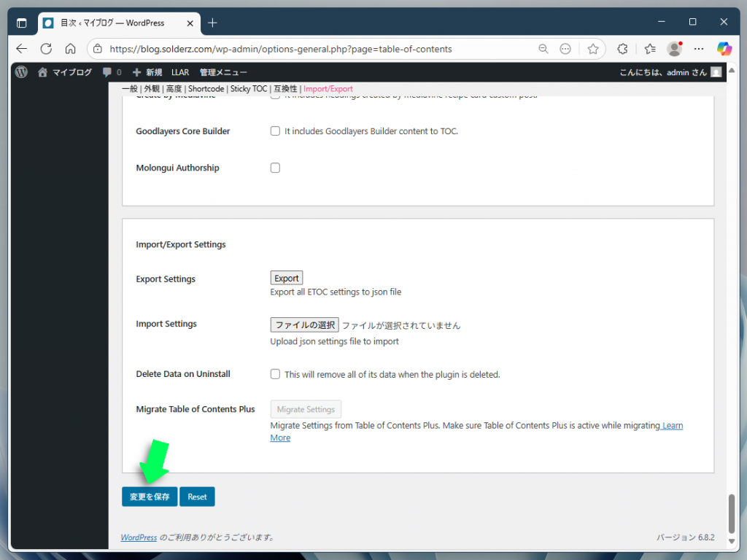Open the admin user account menu
The image size is (747, 560).
pyautogui.click(x=670, y=72)
